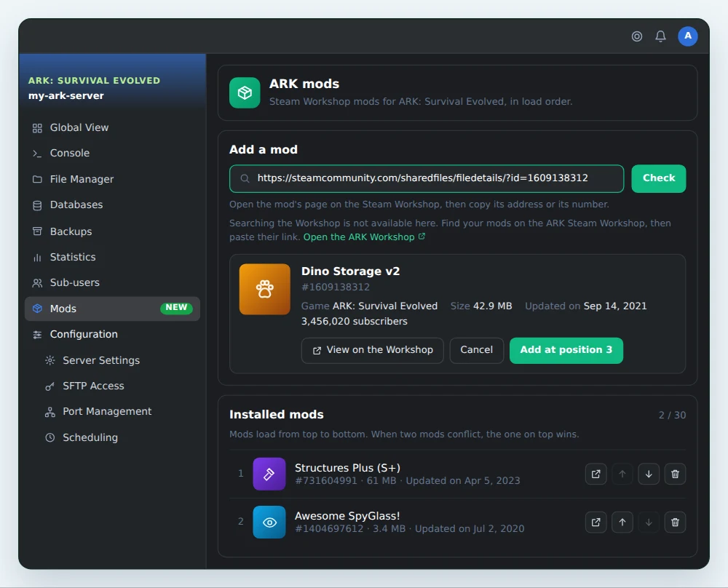The image size is (728, 588).
Task: Move Awesome SpyGlass down in load order
Action: pyautogui.click(x=649, y=522)
